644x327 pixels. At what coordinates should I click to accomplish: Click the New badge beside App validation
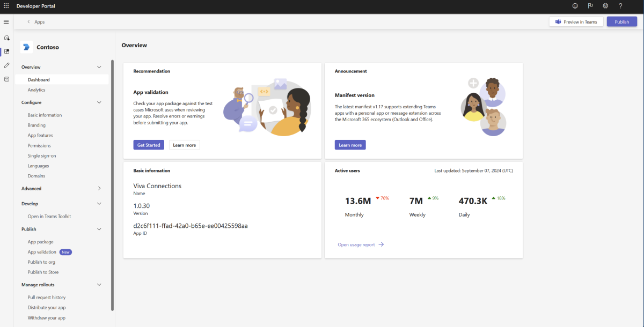pyautogui.click(x=65, y=252)
